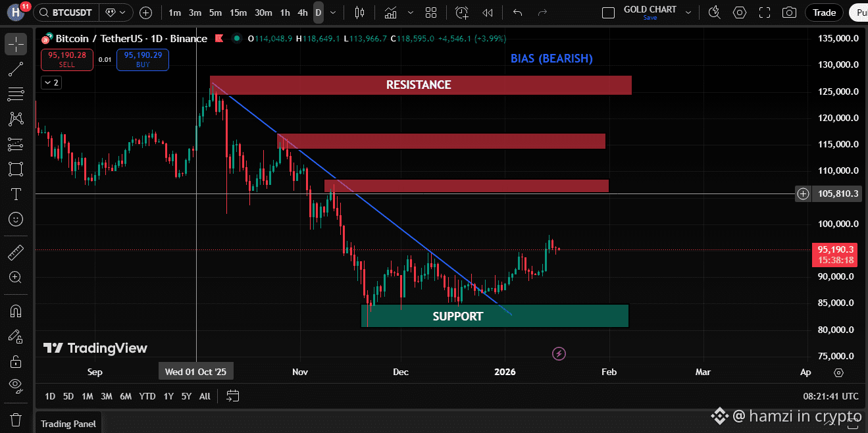Screen dimensions: 868x433
Task: Open the indicator templates grid icon
Action: [x=431, y=13]
